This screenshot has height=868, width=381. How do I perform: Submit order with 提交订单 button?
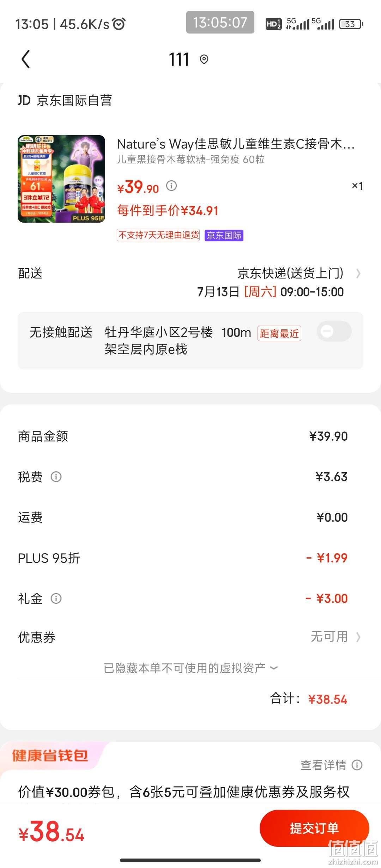314,828
